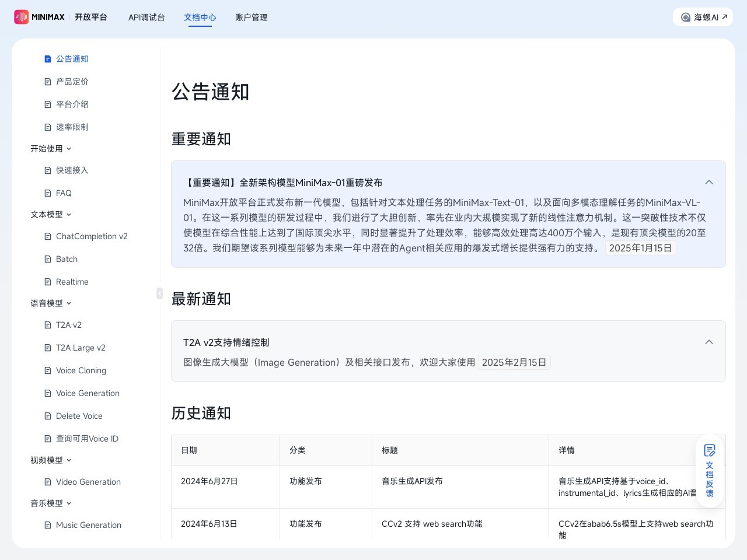Click the document icon beside 公告通知
Viewport: 747px width, 560px height.
tap(48, 59)
